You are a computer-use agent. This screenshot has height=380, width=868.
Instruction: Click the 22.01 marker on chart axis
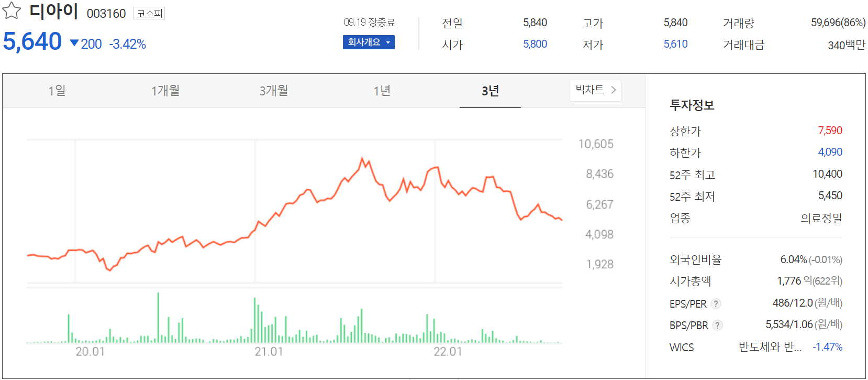click(x=448, y=352)
